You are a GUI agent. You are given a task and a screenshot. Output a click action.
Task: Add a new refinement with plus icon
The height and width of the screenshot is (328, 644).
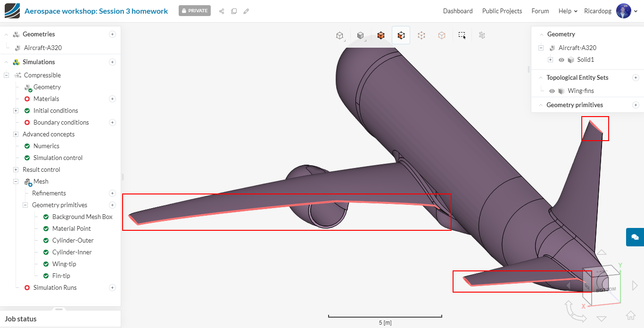[x=112, y=193]
